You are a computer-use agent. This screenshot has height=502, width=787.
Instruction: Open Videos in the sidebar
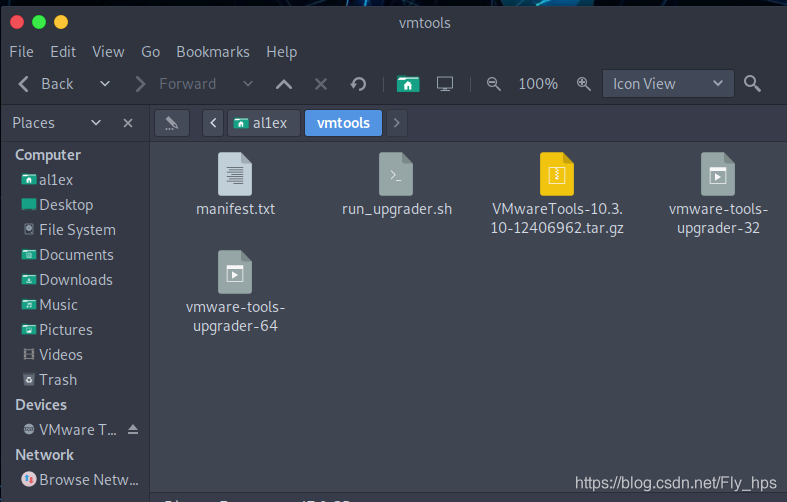(52, 355)
